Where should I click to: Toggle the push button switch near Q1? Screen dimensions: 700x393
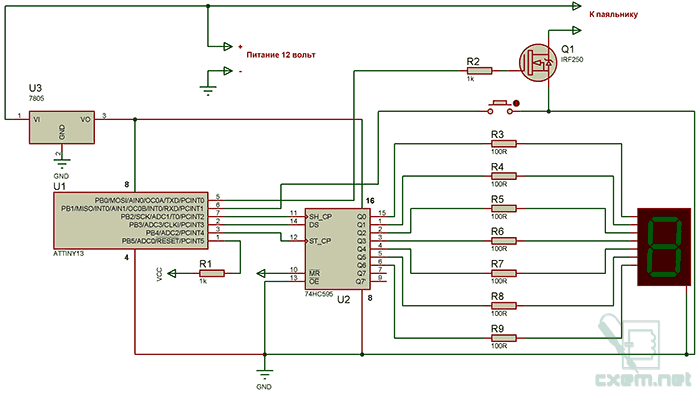[x=500, y=107]
